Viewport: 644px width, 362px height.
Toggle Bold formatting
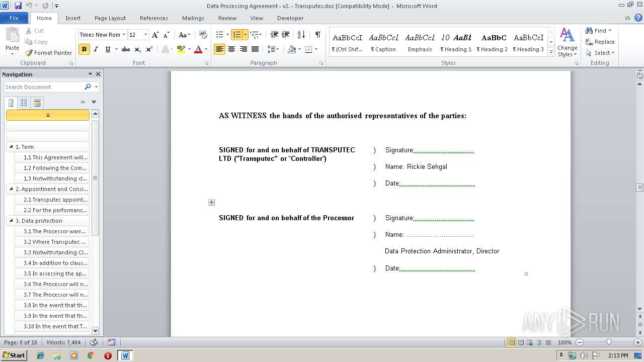84,49
